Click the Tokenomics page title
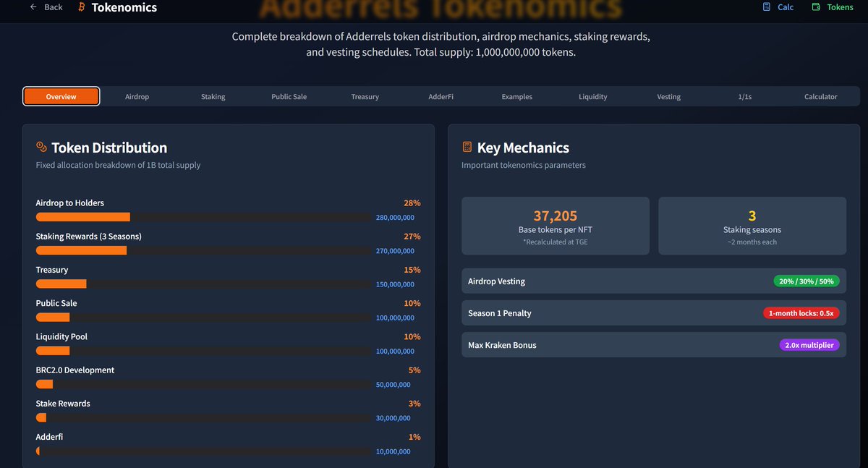868x468 pixels. (x=124, y=7)
